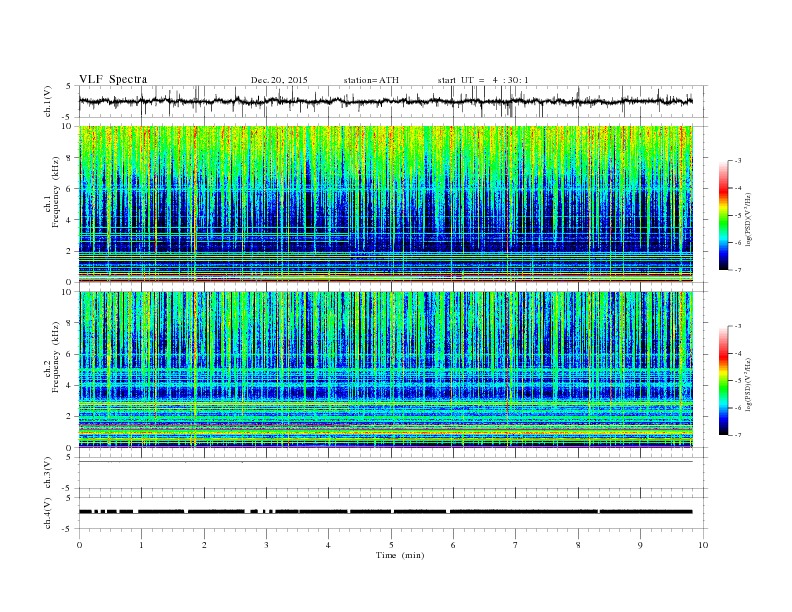Select the "ch.3(V)" axis label
Image resolution: width=792 pixels, height=612 pixels.
[48, 473]
